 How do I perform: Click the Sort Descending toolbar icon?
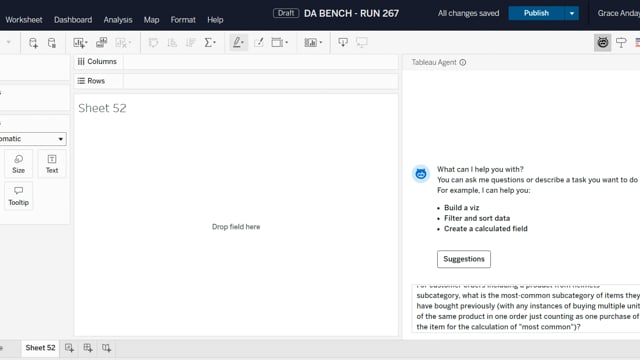point(191,42)
